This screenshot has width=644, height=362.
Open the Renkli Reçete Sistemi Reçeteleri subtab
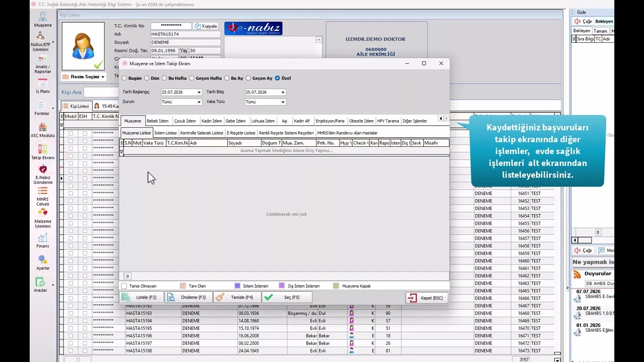click(x=286, y=133)
